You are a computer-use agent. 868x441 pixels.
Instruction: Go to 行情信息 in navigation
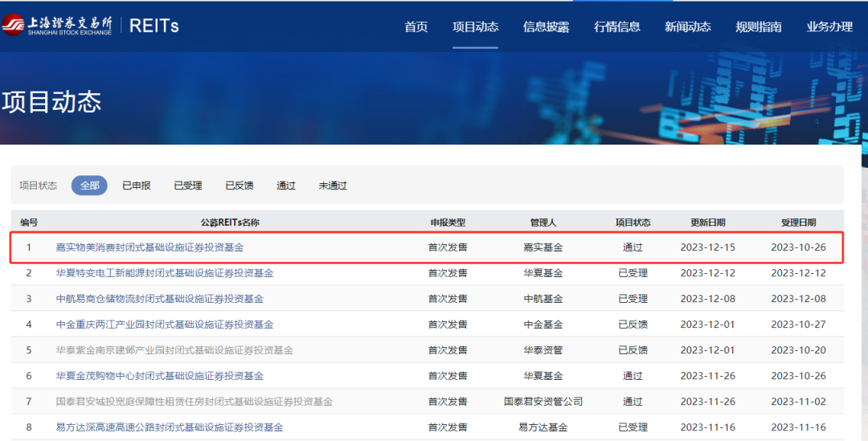click(x=617, y=27)
